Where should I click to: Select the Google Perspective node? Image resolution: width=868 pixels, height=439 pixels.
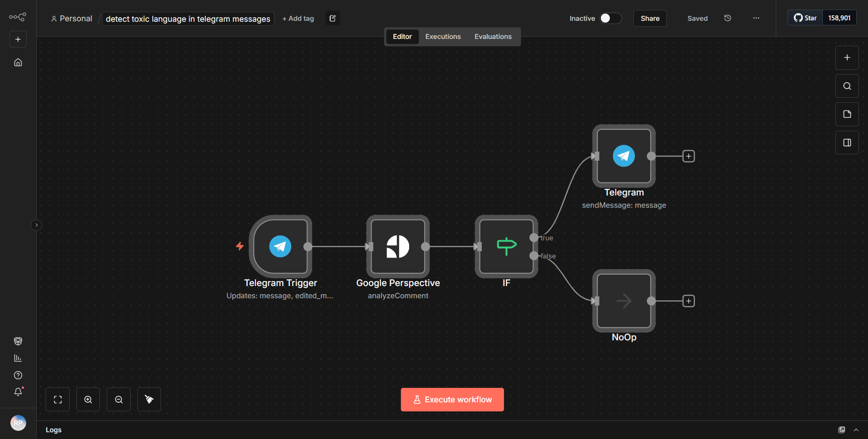tap(398, 246)
